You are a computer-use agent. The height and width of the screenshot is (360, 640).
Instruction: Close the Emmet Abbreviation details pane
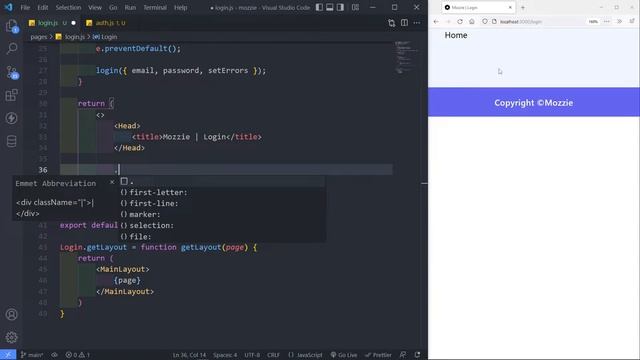tap(112, 182)
